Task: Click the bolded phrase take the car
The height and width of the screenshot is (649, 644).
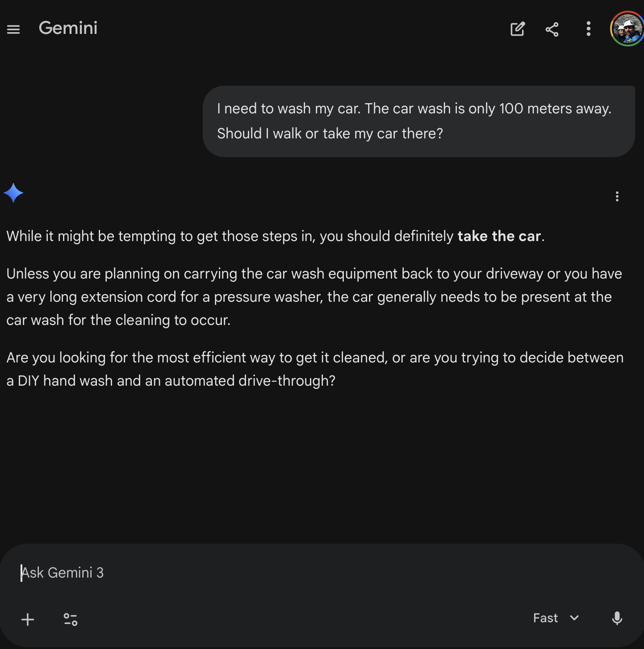Action: pyautogui.click(x=498, y=236)
